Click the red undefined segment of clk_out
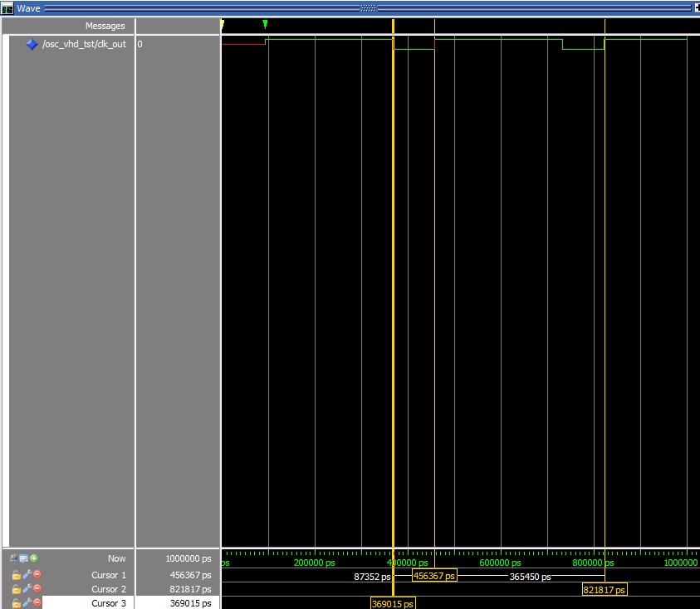Viewport: 700px width, 609px height. point(243,44)
